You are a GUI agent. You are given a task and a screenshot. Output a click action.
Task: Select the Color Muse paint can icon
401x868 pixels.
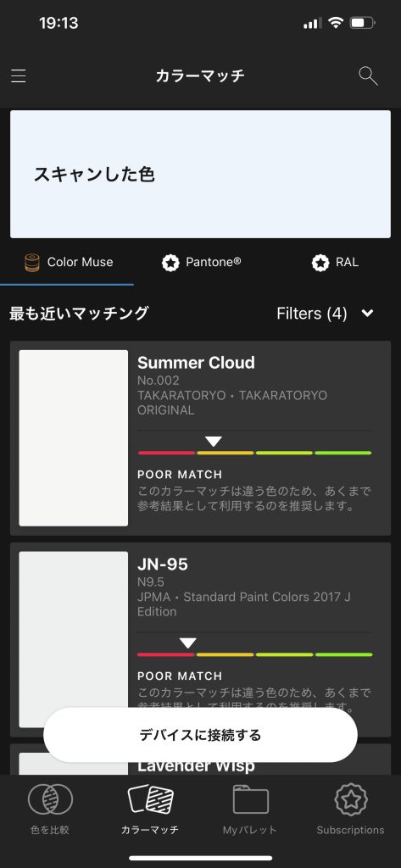click(x=33, y=263)
